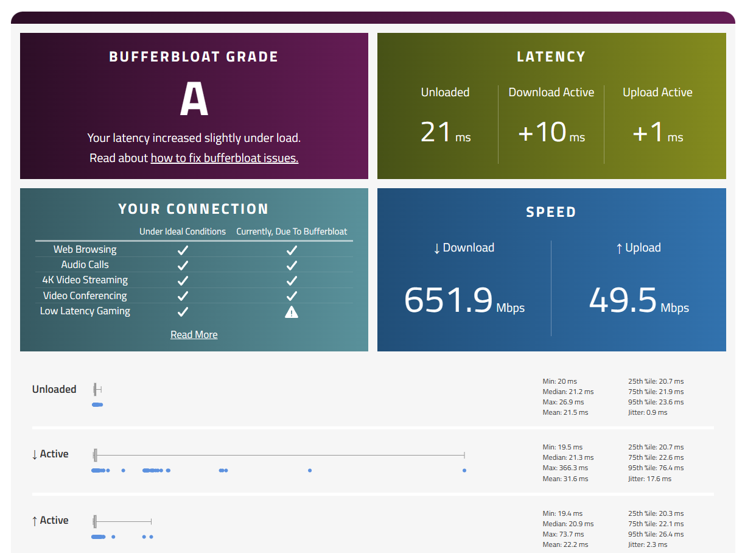Click the Under Ideal Conditions column header
Image resolution: width=756 pixels, height=553 pixels.
click(183, 231)
